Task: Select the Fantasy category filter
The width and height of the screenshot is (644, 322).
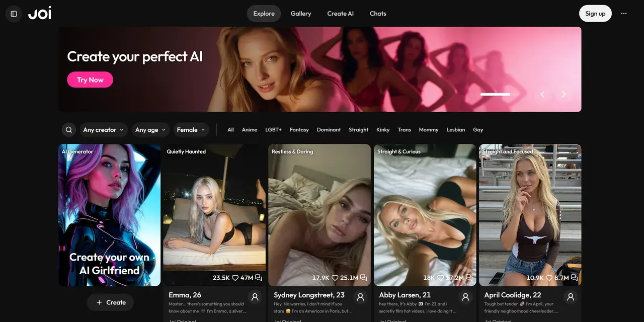Action: pos(299,130)
